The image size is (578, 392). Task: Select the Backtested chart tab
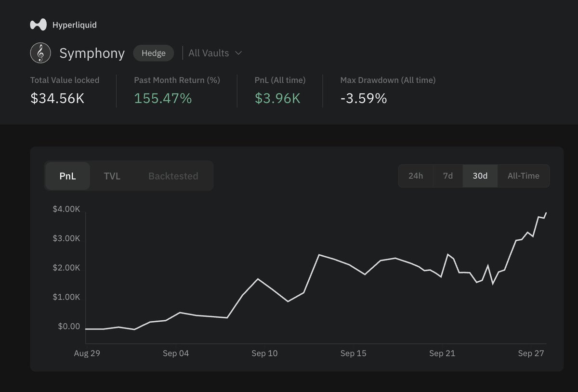pyautogui.click(x=173, y=176)
